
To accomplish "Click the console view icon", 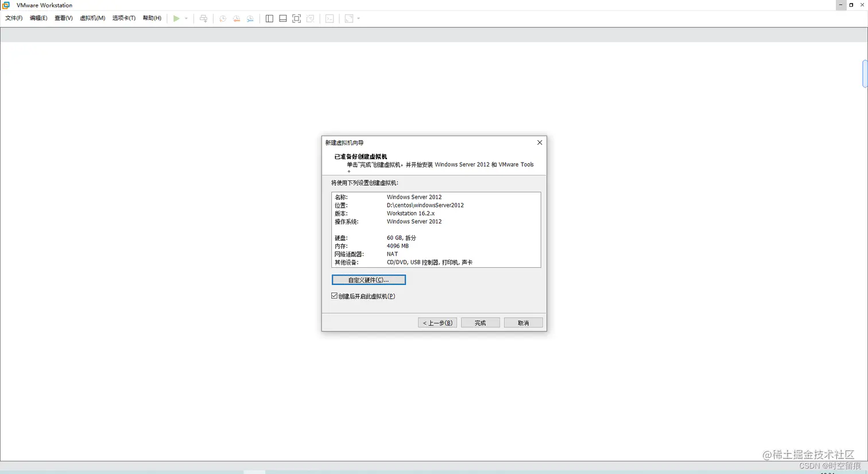I will tap(330, 18).
